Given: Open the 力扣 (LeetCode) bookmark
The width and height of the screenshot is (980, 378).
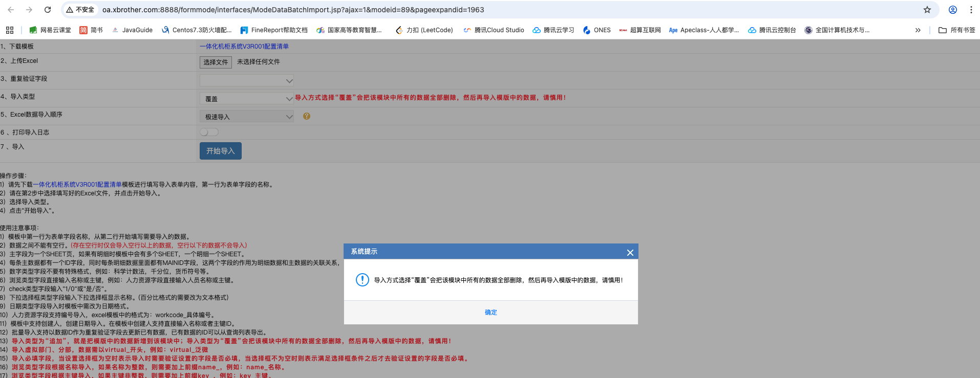Looking at the screenshot, I should coord(424,30).
